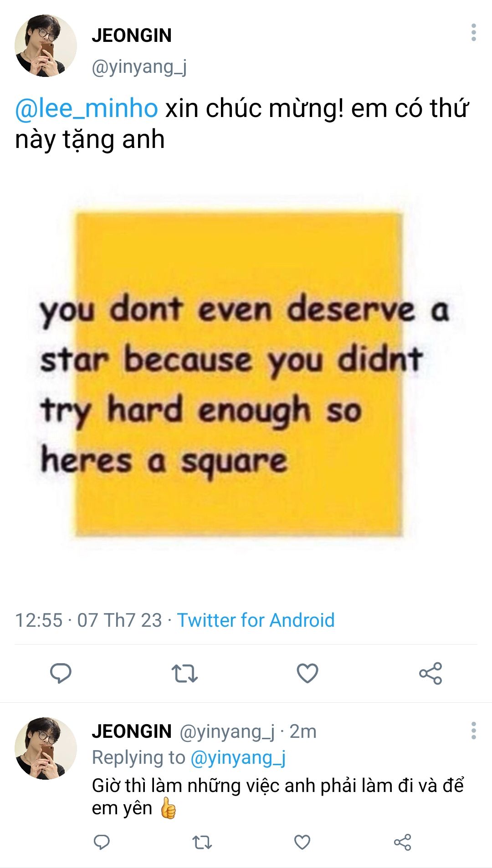Like the main tweet with the heart
Image resolution: width=492 pixels, height=868 pixels.
[307, 673]
